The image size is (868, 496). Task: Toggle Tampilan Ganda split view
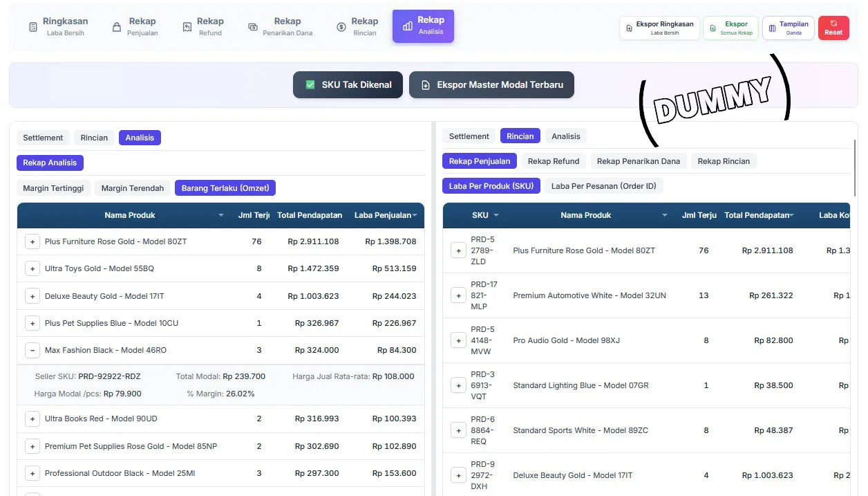coord(788,28)
